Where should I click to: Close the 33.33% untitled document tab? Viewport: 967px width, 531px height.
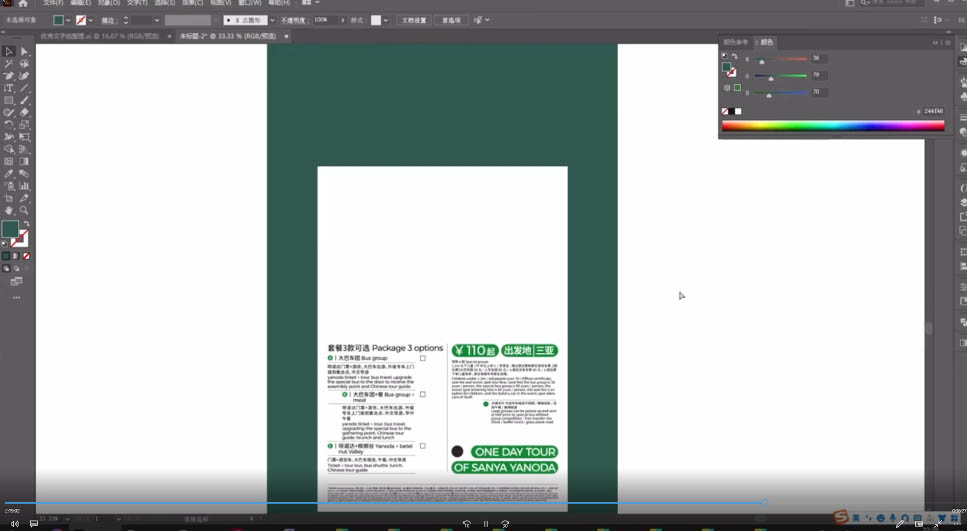pos(286,36)
